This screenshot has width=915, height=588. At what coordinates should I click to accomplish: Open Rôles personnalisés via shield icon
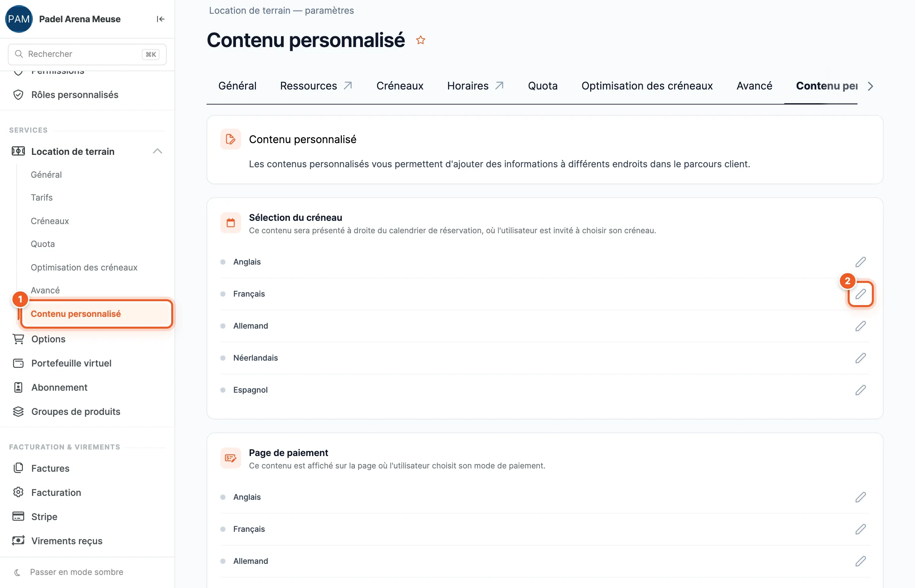click(18, 95)
